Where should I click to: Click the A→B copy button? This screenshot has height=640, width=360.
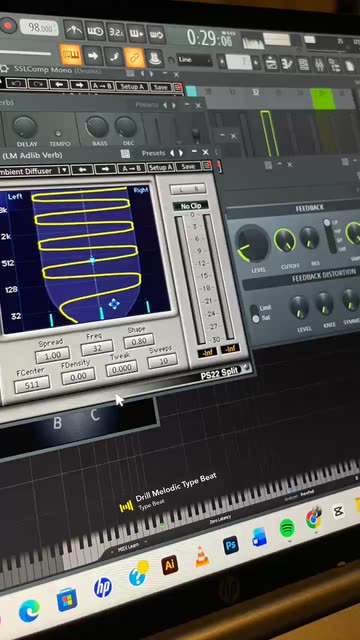click(x=131, y=168)
